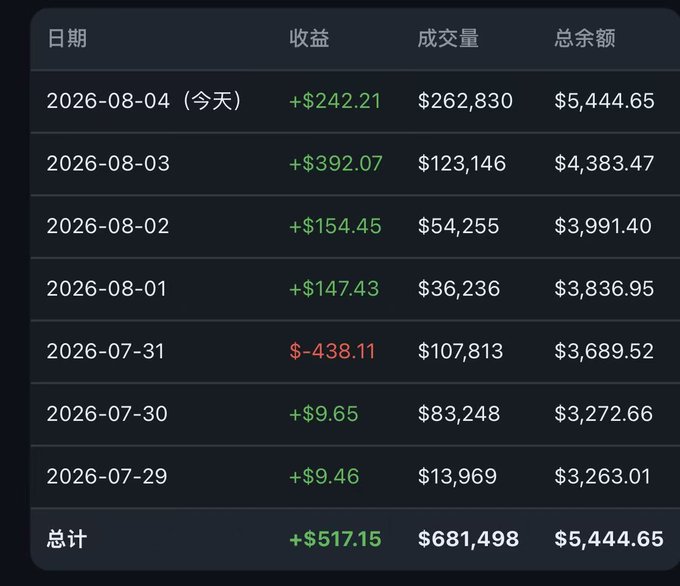The width and height of the screenshot is (680, 586).
Task: Click the $5,444.65 balance in 总计 row
Action: pyautogui.click(x=609, y=539)
